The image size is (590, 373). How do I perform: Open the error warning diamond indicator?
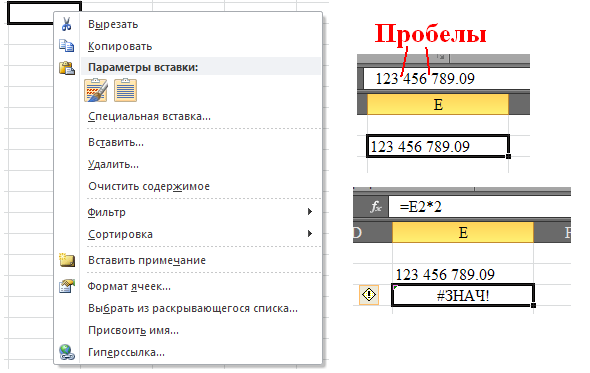pyautogui.click(x=369, y=294)
